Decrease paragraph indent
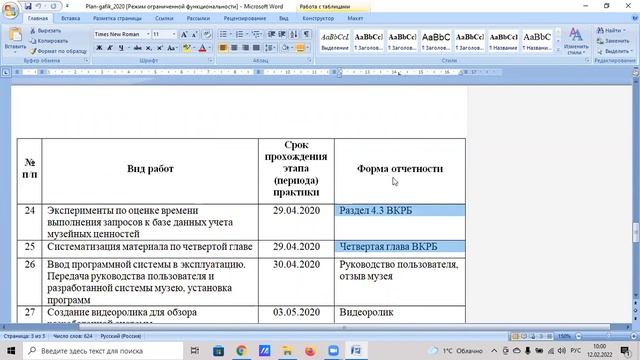 click(271, 34)
